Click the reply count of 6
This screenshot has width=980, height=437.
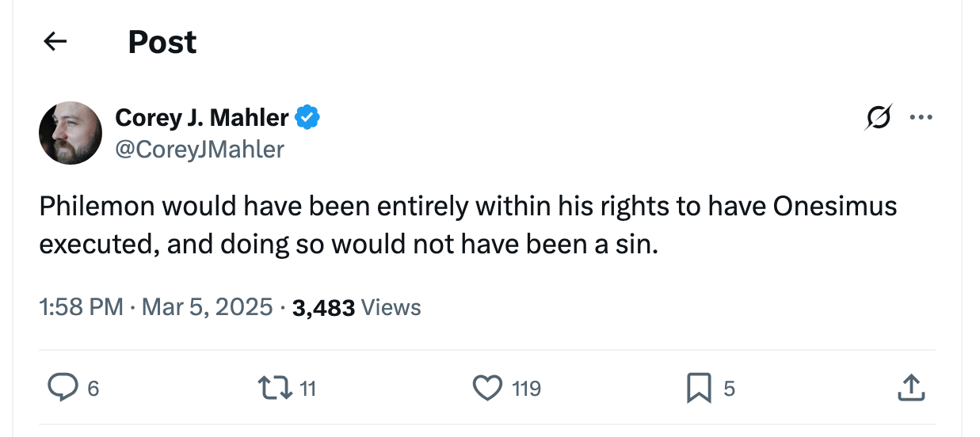93,389
